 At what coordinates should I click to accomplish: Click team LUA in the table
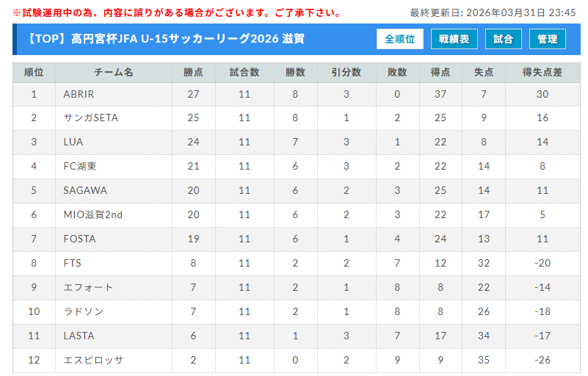(73, 142)
